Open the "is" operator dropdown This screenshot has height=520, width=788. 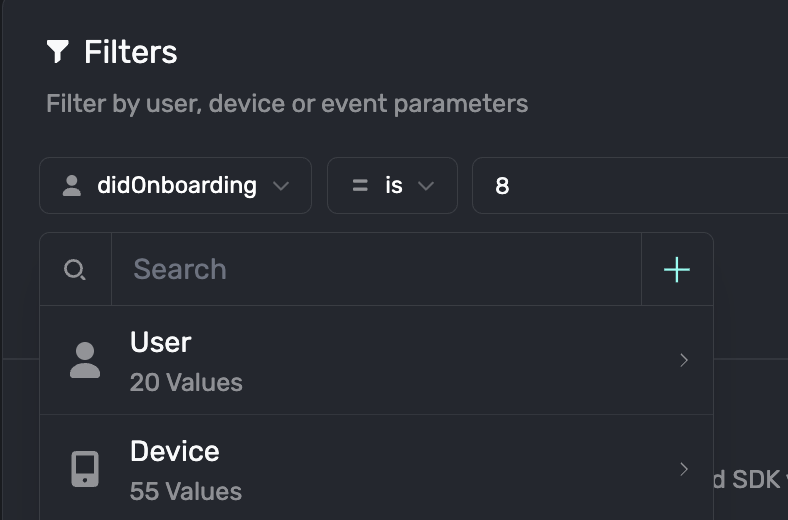coord(393,186)
